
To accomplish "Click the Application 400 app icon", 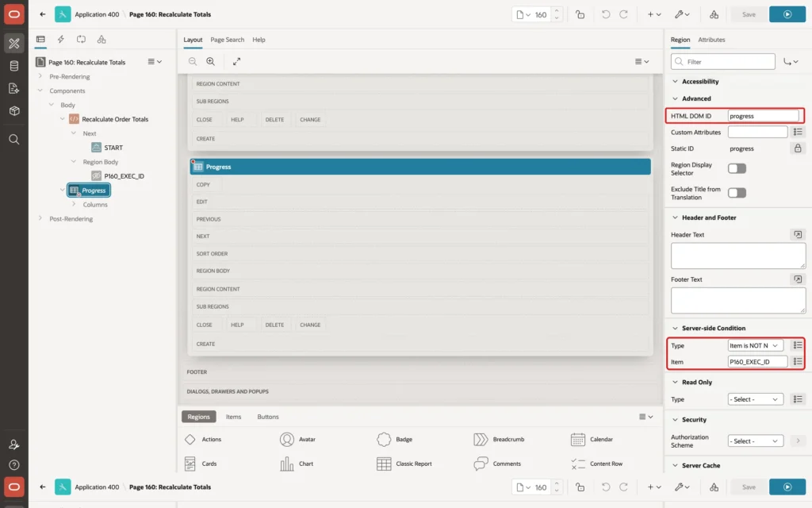I will tap(62, 14).
